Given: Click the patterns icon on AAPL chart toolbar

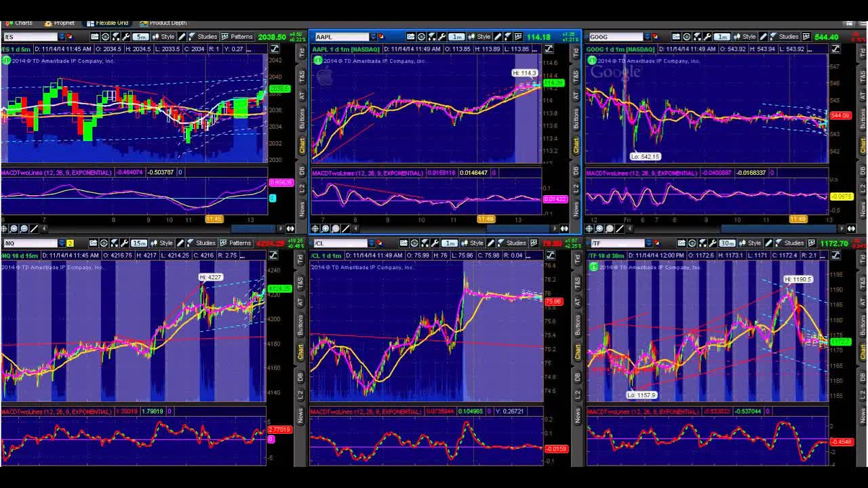Looking at the screenshot, I should pyautogui.click(x=518, y=37).
